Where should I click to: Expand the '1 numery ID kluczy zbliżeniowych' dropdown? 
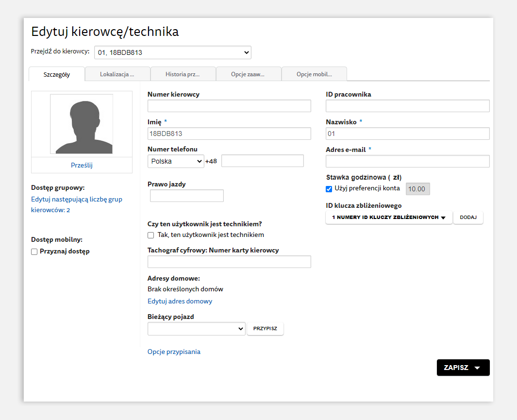389,218
